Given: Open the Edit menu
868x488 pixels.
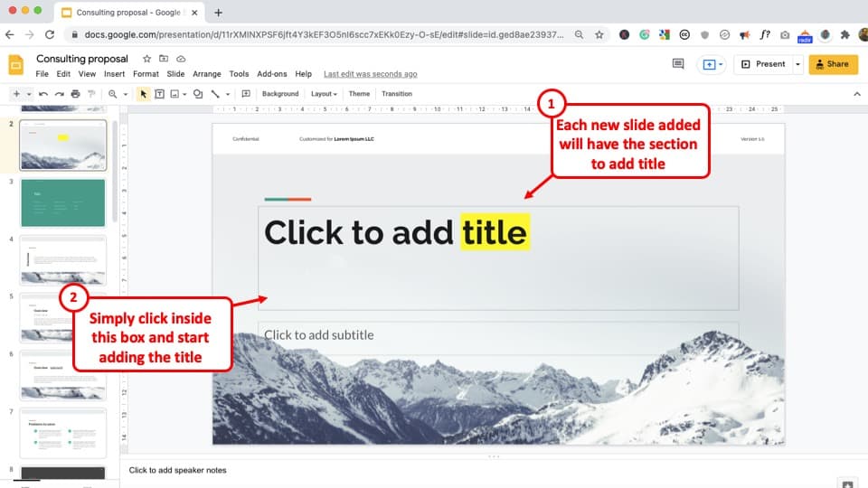Looking at the screenshot, I should (63, 74).
